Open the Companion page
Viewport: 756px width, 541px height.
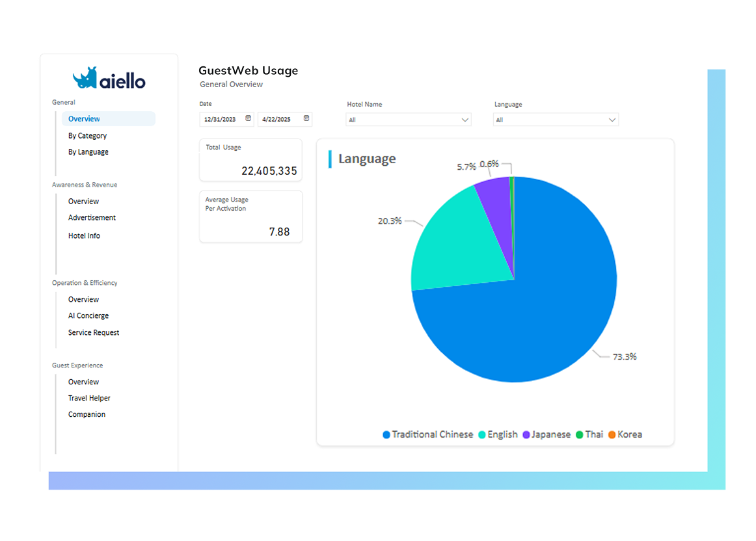pos(87,414)
